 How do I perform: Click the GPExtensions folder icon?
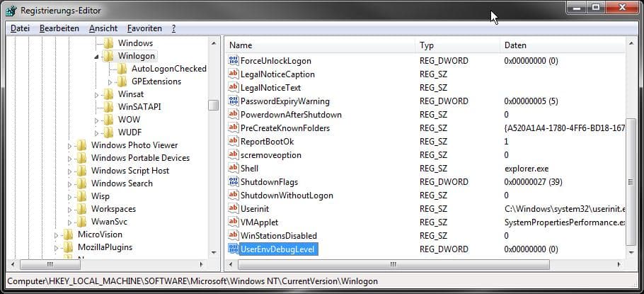[x=122, y=81]
